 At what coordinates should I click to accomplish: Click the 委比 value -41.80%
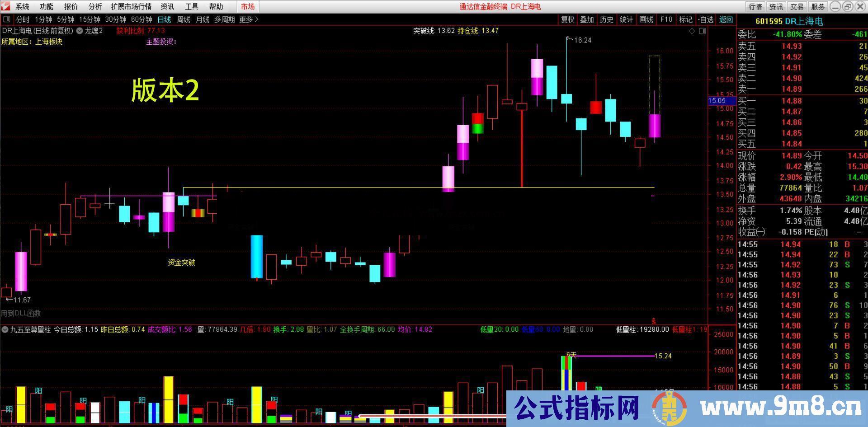[x=787, y=34]
